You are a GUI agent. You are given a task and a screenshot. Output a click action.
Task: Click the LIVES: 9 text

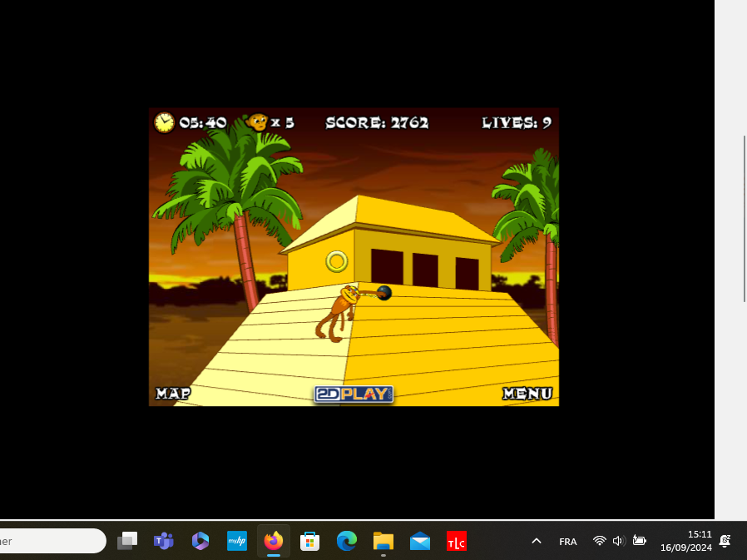click(x=517, y=123)
